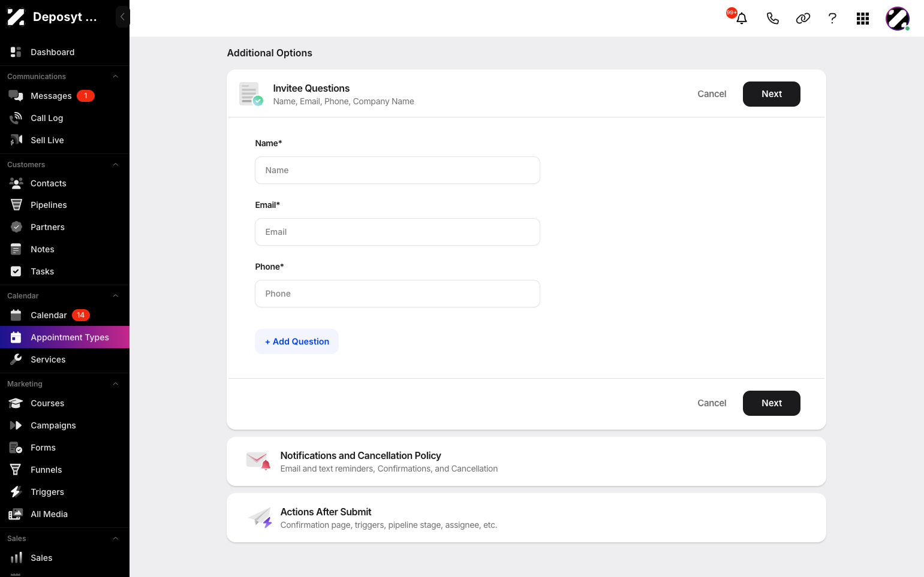Click the Courses graduation cap icon
This screenshot has width=924, height=577.
click(x=16, y=403)
